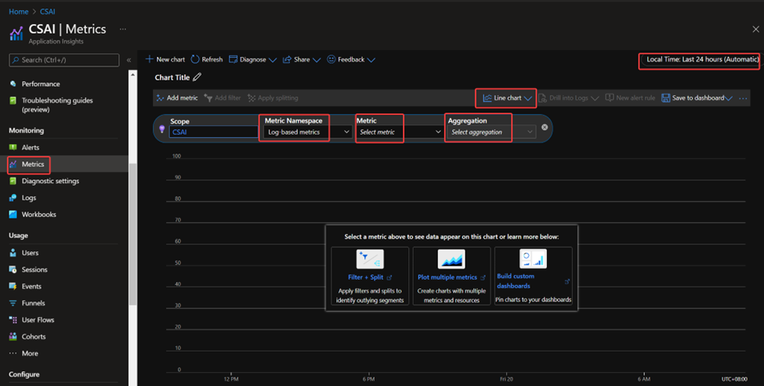764x386 pixels.
Task: Open the Plot multiple metrics link
Action: point(451,277)
